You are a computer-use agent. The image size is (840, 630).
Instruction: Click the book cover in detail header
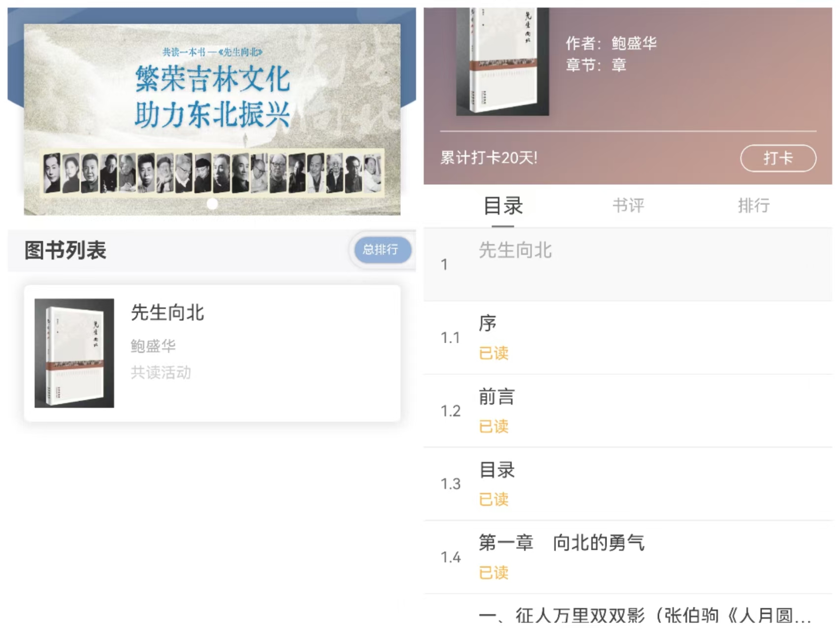[502, 62]
